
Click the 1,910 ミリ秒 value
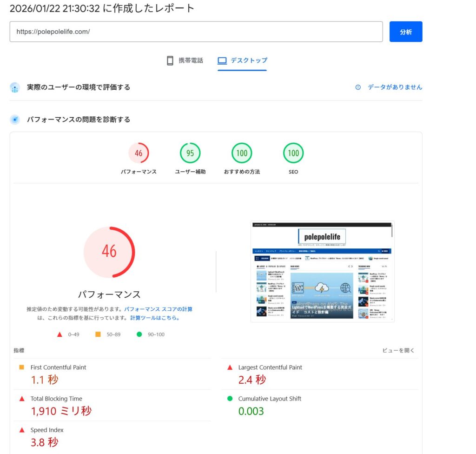61,411
